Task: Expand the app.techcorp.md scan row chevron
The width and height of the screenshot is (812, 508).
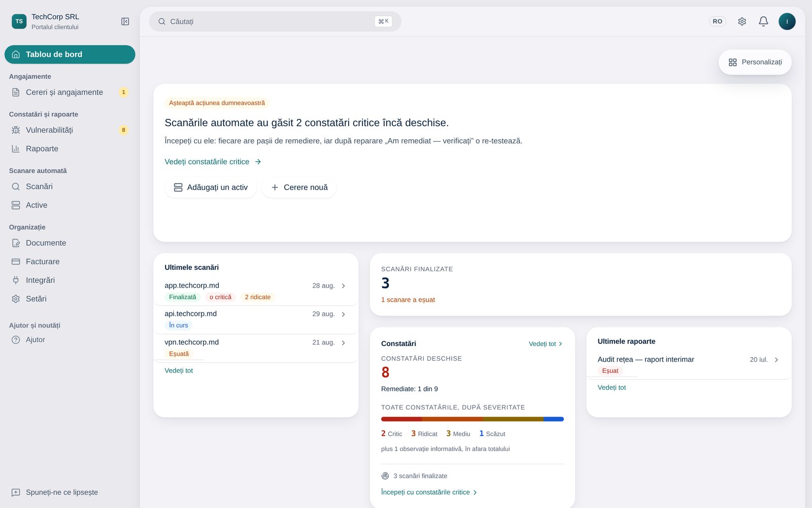Action: click(x=344, y=286)
